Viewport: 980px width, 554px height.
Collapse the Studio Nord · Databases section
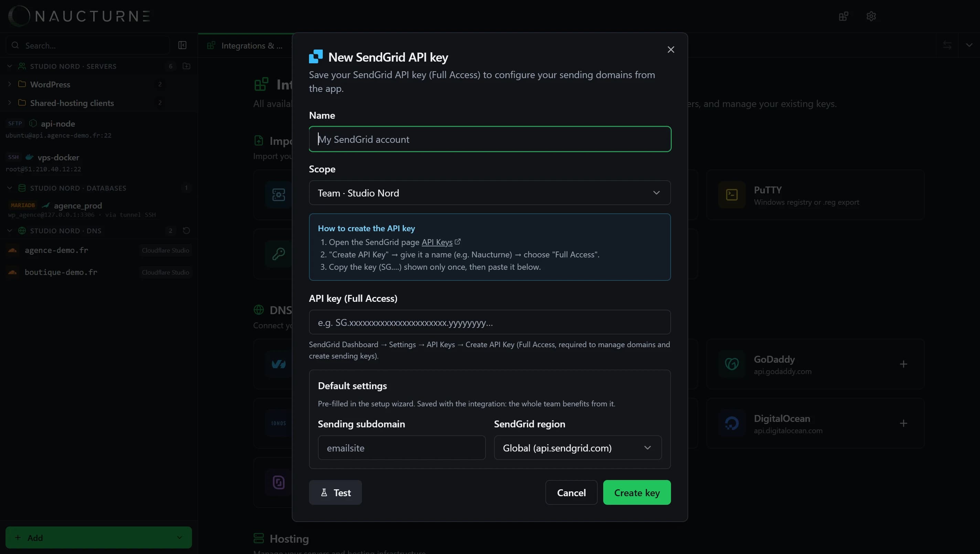10,188
